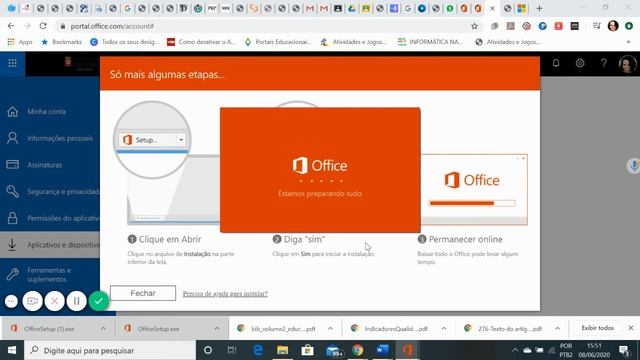
Task: Open Precisa de ajuda para instalar link
Action: click(x=225, y=293)
